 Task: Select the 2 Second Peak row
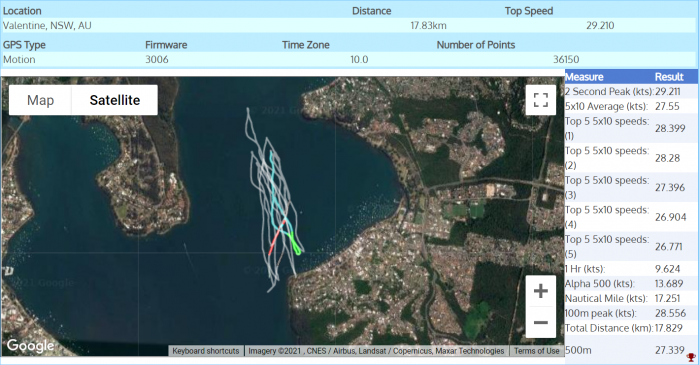(x=631, y=91)
